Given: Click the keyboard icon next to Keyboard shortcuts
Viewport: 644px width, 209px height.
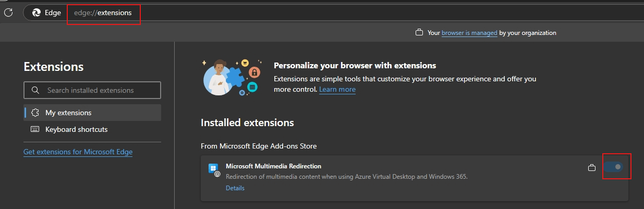Looking at the screenshot, I should (x=35, y=129).
